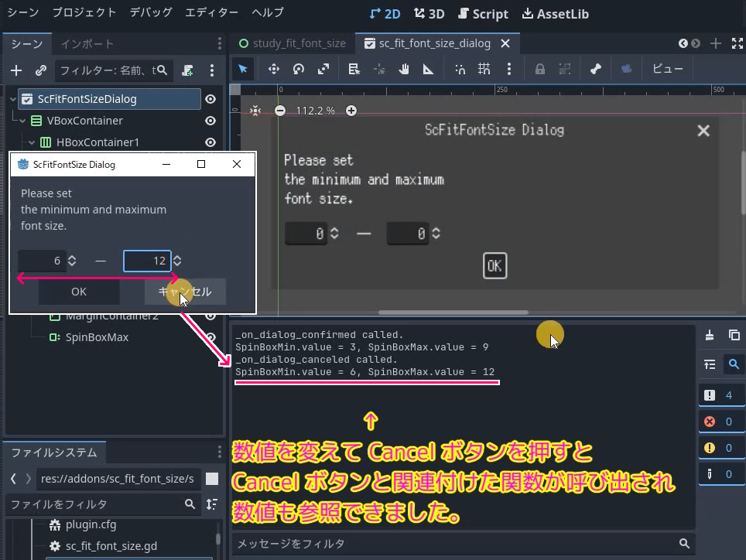Open Scene dock panel options dots
Screen dimensions: 746x560
pos(219,44)
